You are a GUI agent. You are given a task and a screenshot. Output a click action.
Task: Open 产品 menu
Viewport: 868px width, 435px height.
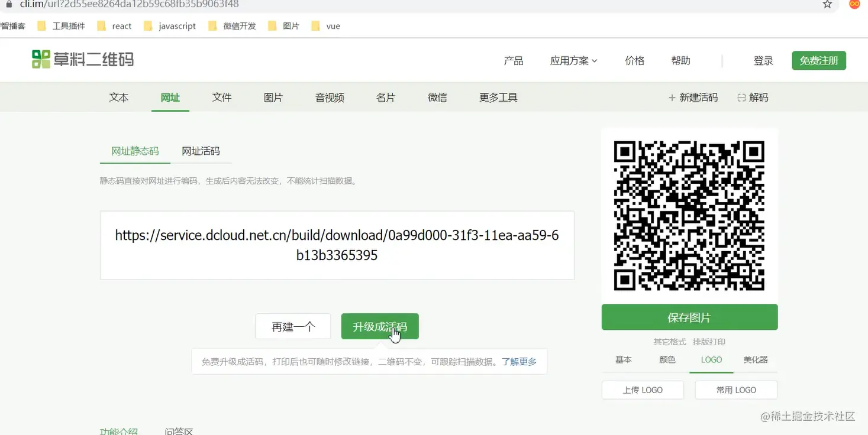514,60
